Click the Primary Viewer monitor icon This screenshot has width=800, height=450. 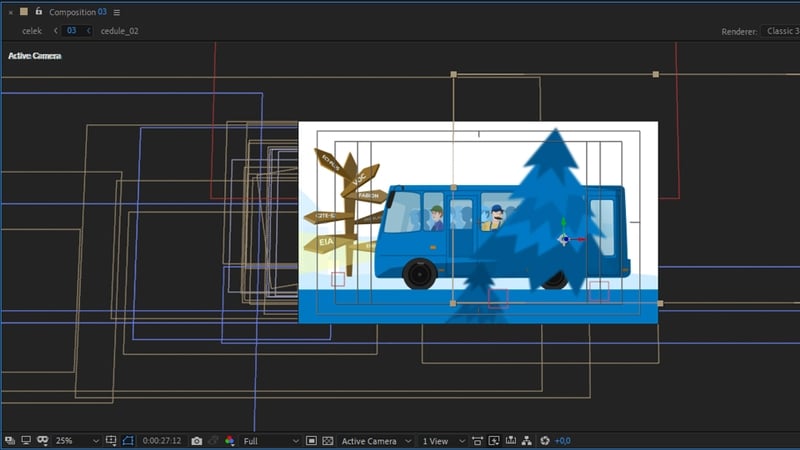point(26,441)
